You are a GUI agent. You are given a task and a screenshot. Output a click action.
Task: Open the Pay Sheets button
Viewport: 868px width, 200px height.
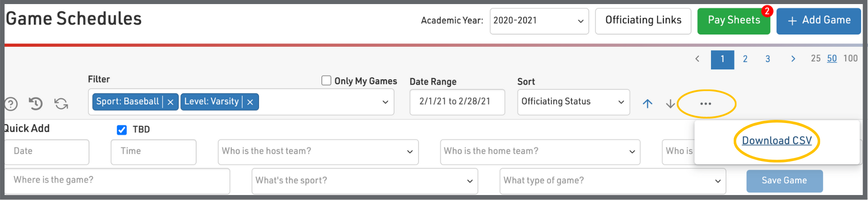click(733, 21)
